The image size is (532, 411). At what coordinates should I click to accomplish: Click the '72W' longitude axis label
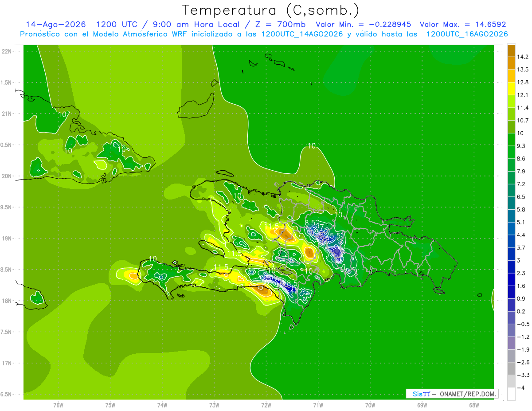(x=266, y=405)
